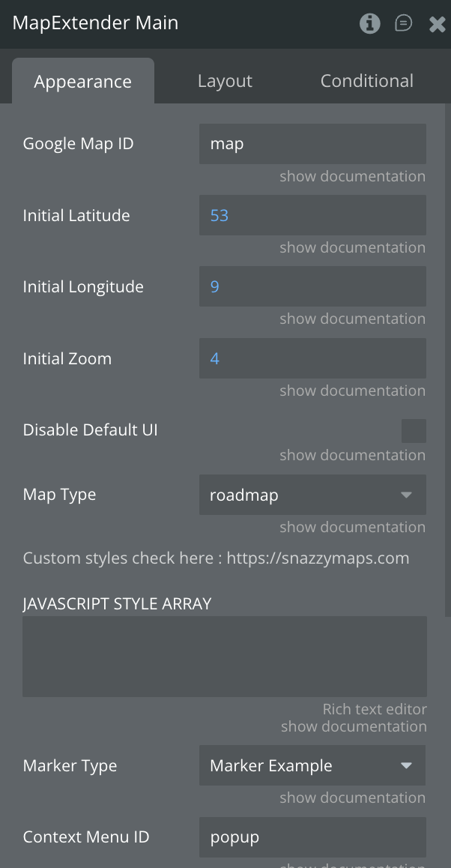Screen dimensions: 451x868
Task: Click inside the JavaScript Style Array box
Action: click(x=225, y=657)
